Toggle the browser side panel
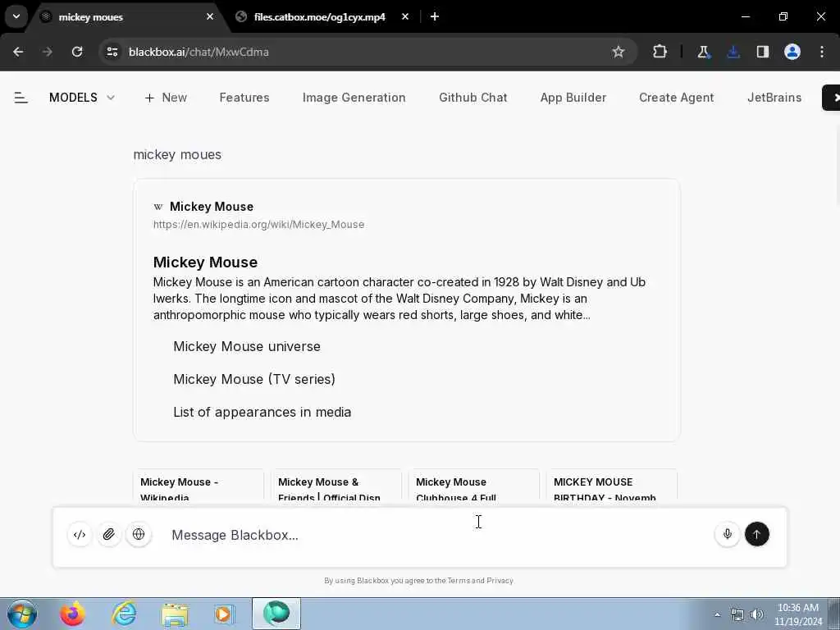840x630 pixels. [x=763, y=52]
